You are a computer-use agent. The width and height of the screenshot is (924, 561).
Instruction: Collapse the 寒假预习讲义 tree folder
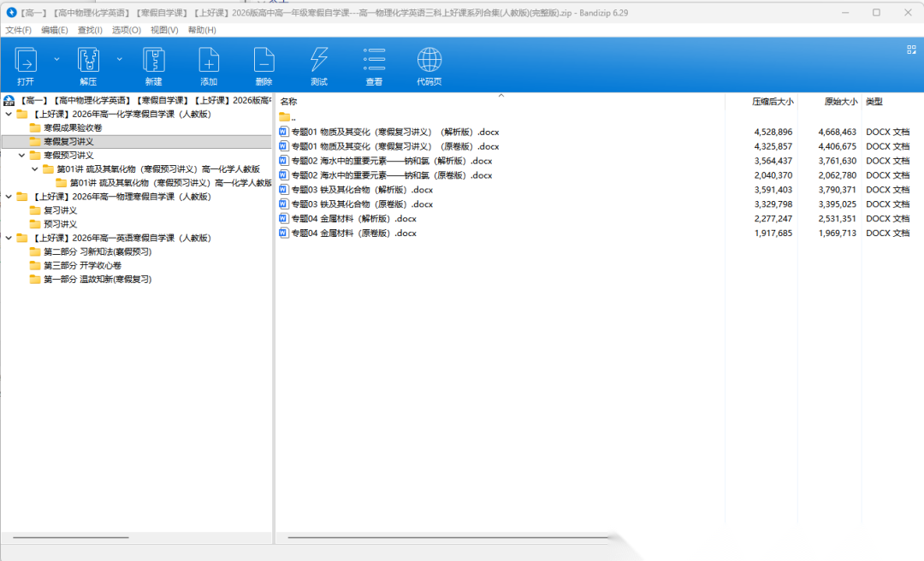coord(22,156)
